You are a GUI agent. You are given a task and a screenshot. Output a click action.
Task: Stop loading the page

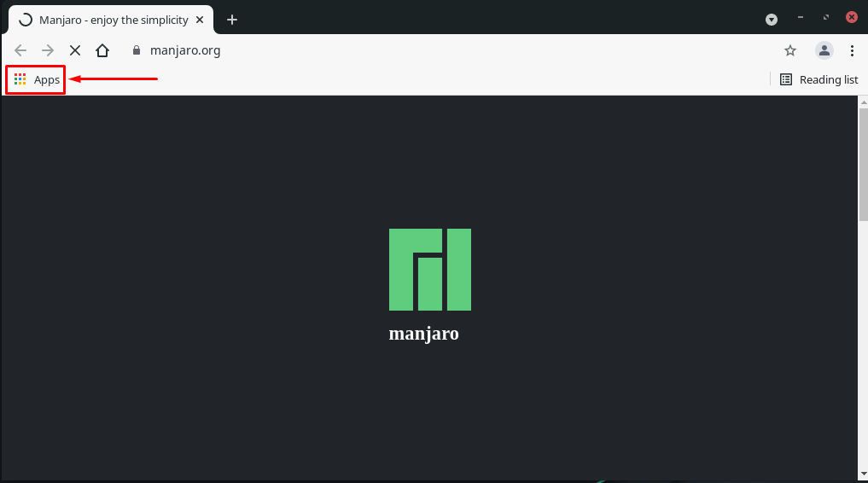click(x=75, y=50)
